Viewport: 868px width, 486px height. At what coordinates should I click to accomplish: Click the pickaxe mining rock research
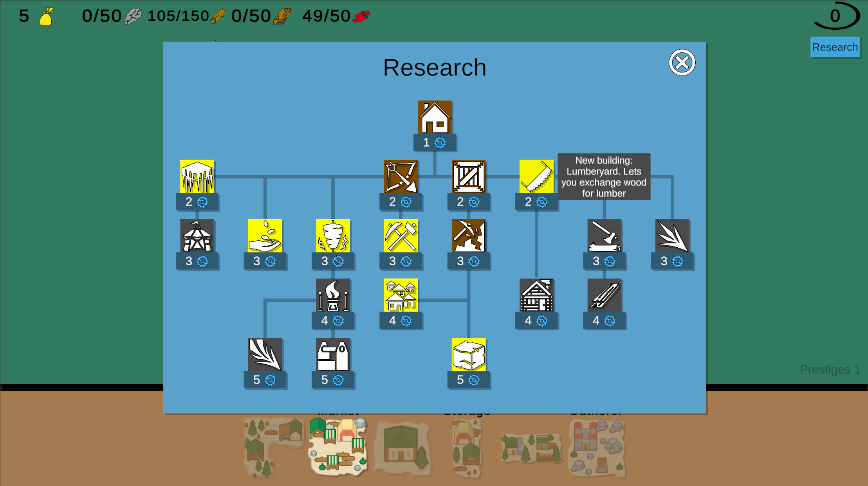click(469, 236)
